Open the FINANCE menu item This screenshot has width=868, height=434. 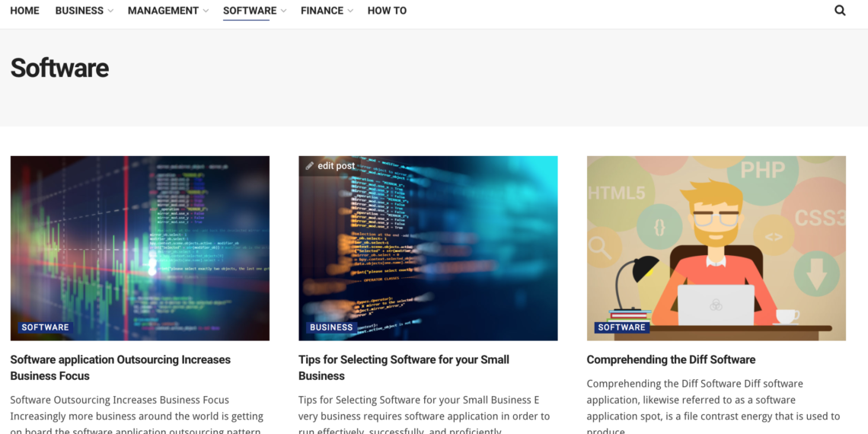pyautogui.click(x=322, y=11)
